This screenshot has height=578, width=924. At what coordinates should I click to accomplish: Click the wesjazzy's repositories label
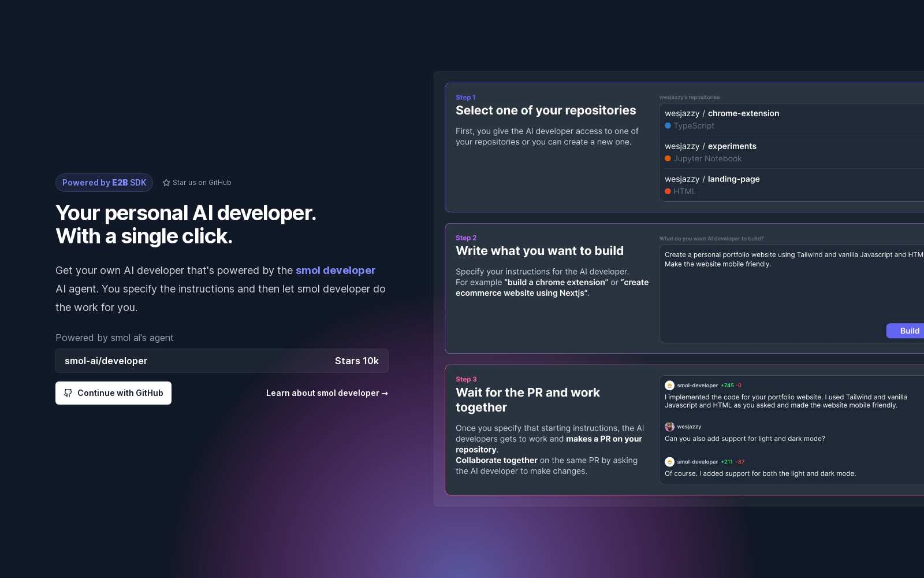(x=690, y=97)
